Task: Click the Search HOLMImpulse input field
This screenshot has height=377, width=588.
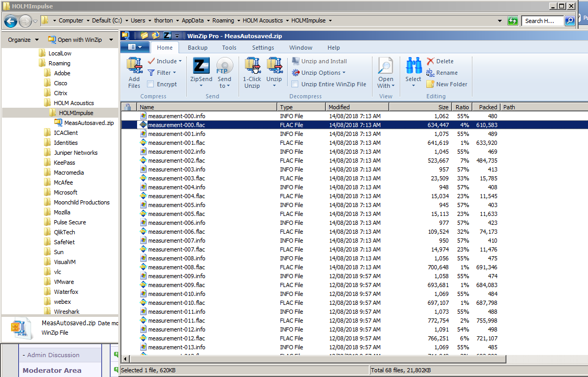Action: [x=542, y=21]
